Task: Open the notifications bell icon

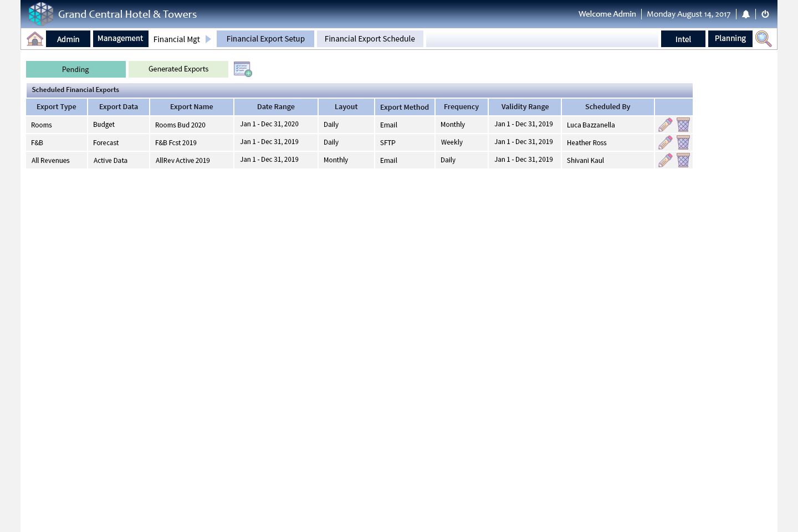Action: tap(746, 14)
